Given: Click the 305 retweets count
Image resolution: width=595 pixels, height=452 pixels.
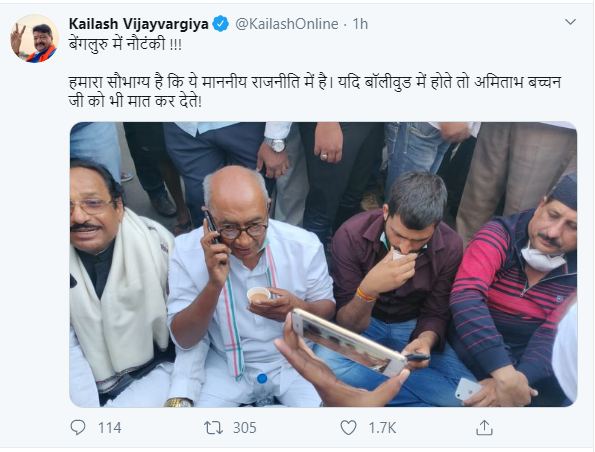Looking at the screenshot, I should tap(245, 428).
